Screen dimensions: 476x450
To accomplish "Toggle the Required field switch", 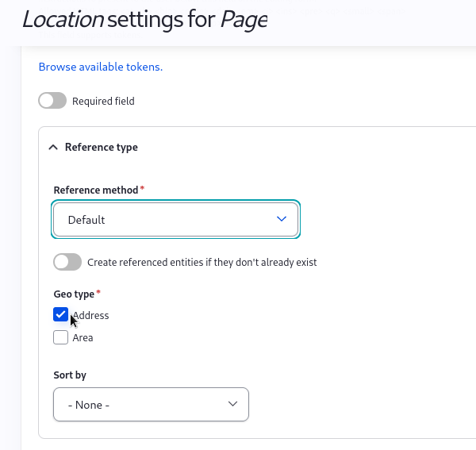I will point(52,101).
